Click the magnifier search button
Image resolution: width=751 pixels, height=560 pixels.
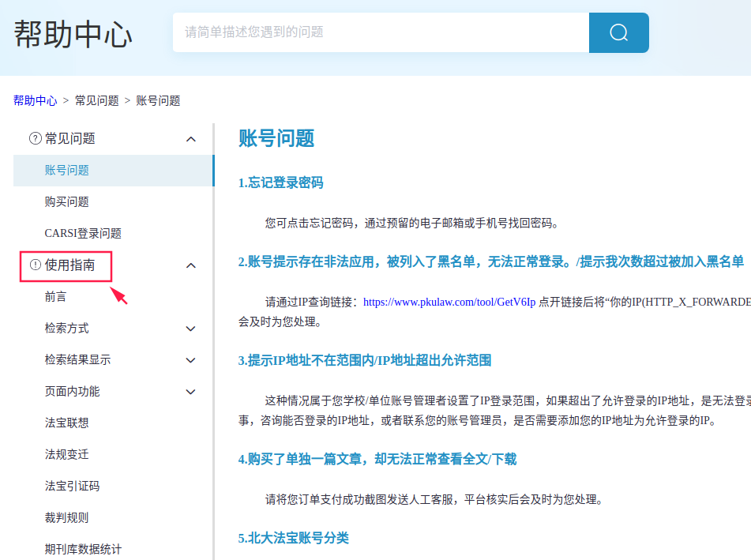(x=618, y=32)
